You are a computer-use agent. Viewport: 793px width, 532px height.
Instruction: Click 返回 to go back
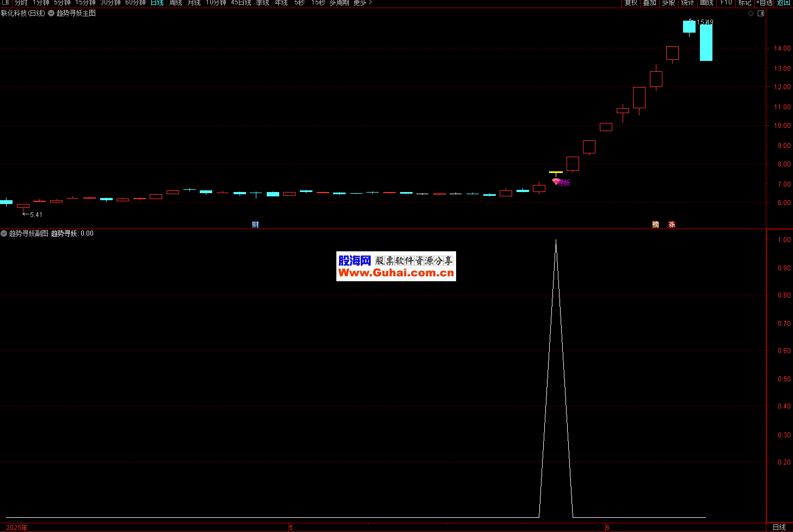[783, 3]
